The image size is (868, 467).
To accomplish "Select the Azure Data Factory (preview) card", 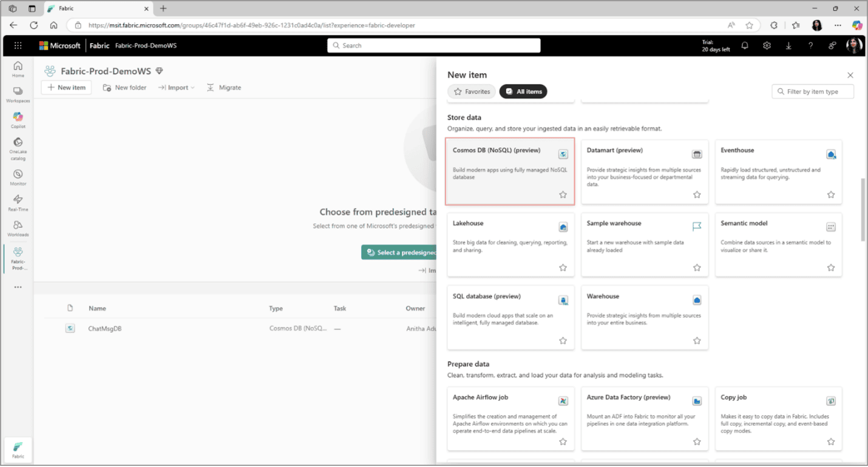I will pos(645,419).
